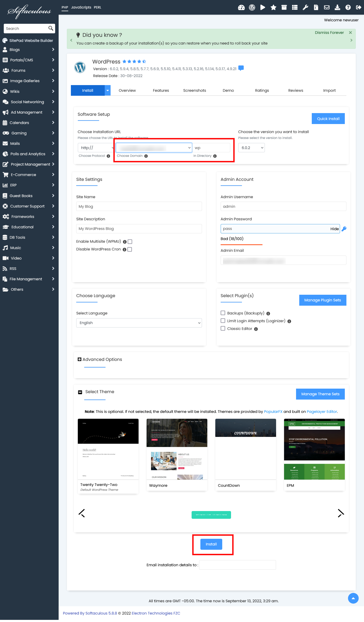Click the star icon in the top bar
Screen dimensions: 364x622
click(273, 7)
